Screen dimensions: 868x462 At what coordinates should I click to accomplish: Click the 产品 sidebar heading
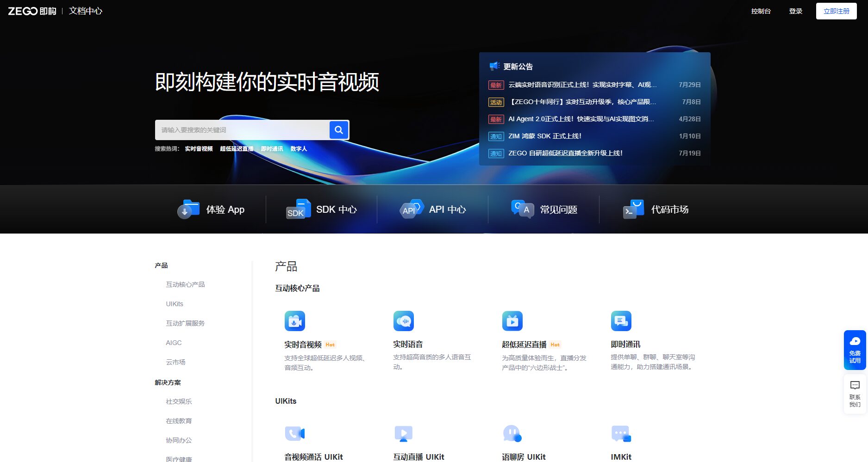(161, 265)
